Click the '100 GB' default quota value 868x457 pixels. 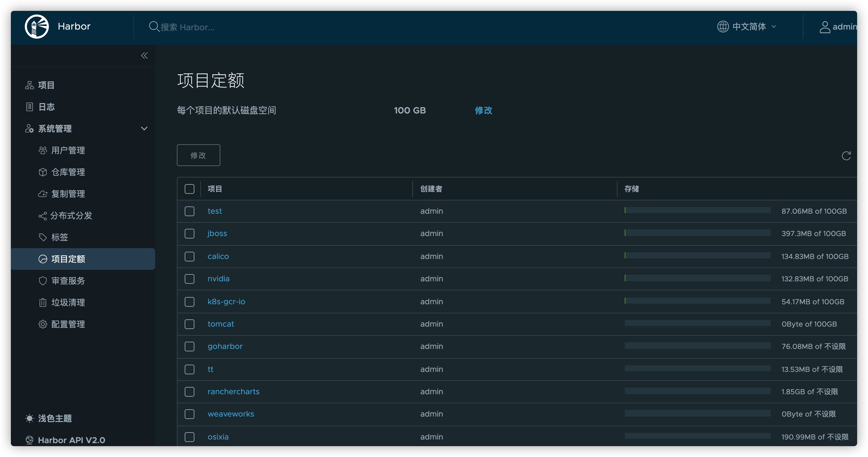[x=410, y=110]
